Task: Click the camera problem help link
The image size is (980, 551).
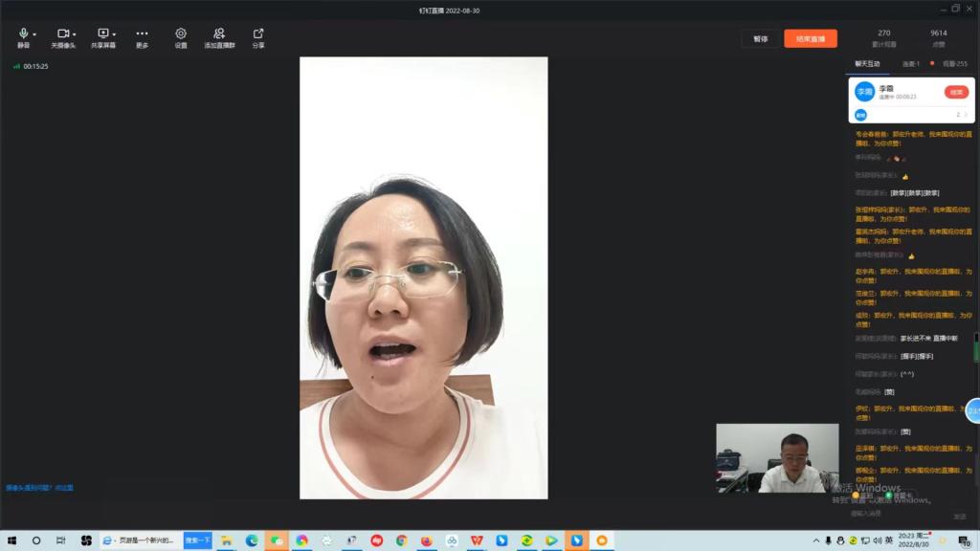Action: coord(39,488)
